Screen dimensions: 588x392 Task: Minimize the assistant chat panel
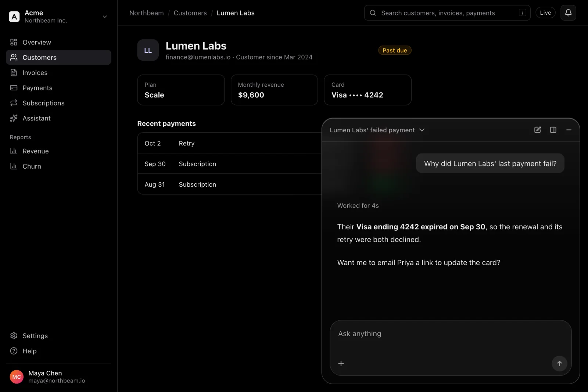[x=569, y=130]
